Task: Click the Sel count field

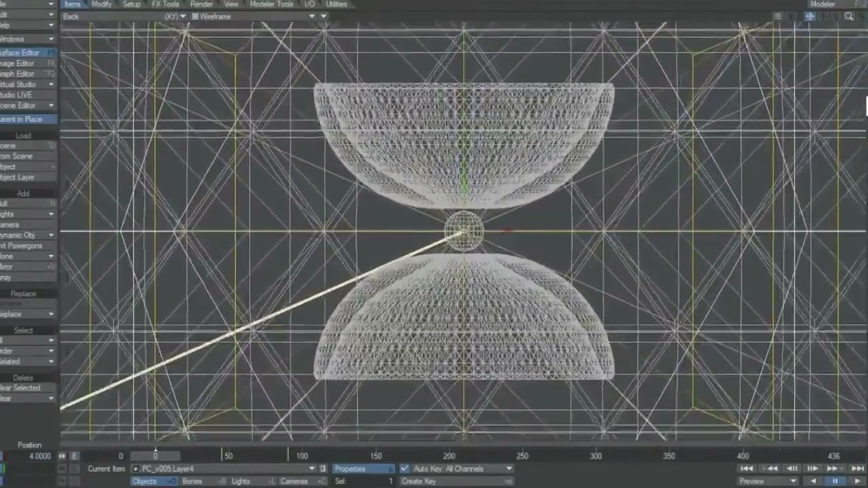Action: click(363, 481)
